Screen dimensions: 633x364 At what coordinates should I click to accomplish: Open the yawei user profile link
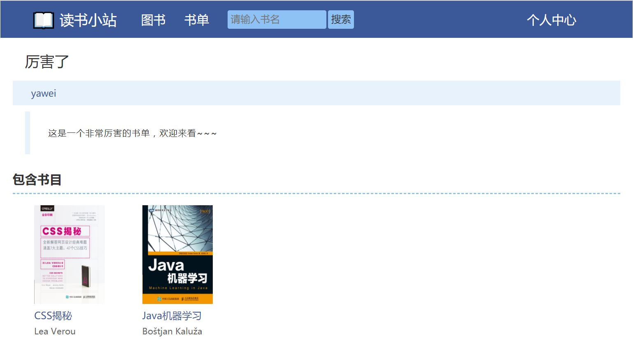pyautogui.click(x=44, y=93)
